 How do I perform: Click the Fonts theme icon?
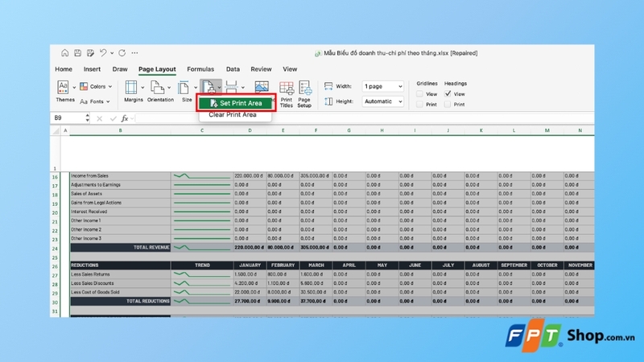(84, 101)
